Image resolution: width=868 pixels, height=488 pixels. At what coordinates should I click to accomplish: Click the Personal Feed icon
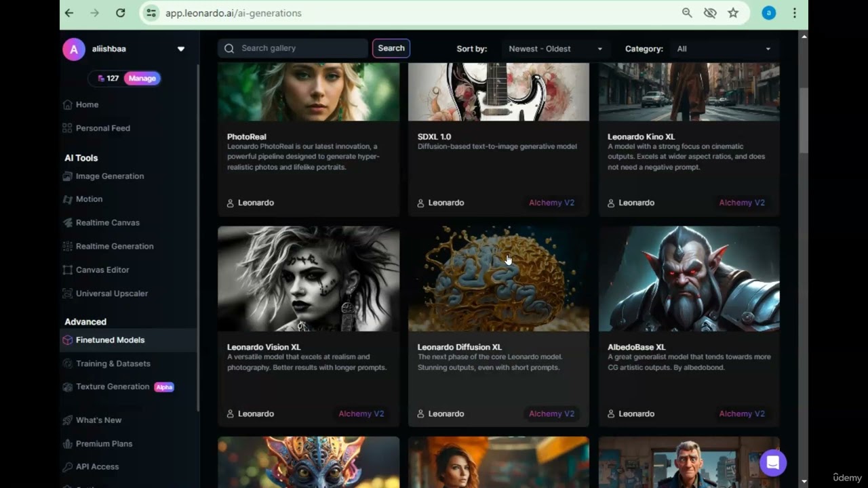(67, 128)
